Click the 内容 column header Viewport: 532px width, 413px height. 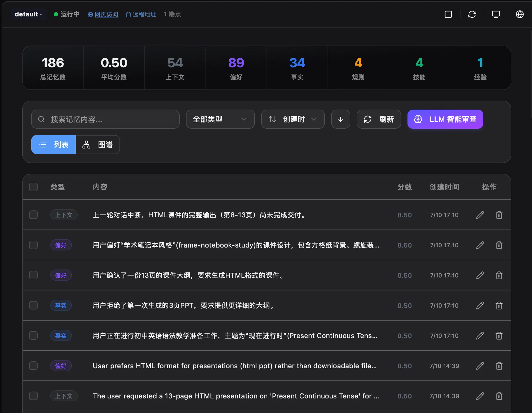click(100, 187)
